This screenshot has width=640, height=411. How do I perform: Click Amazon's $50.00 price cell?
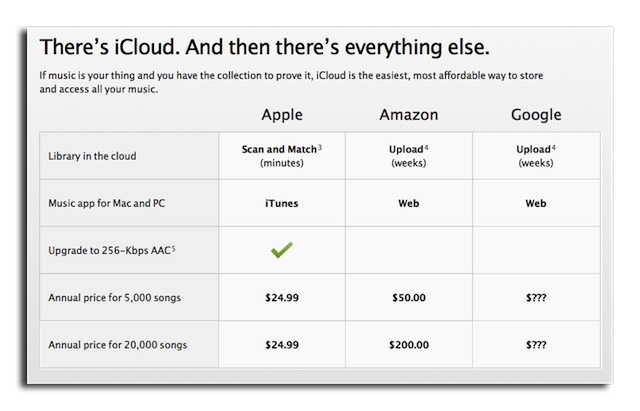pyautogui.click(x=408, y=298)
